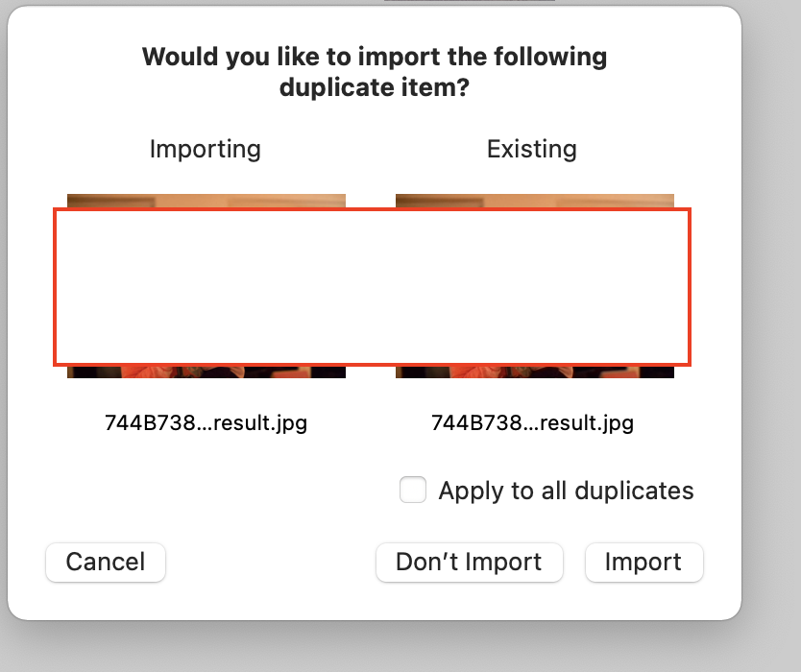Enable the Apply to all duplicates checkbox
The width and height of the screenshot is (801, 672).
click(413, 491)
